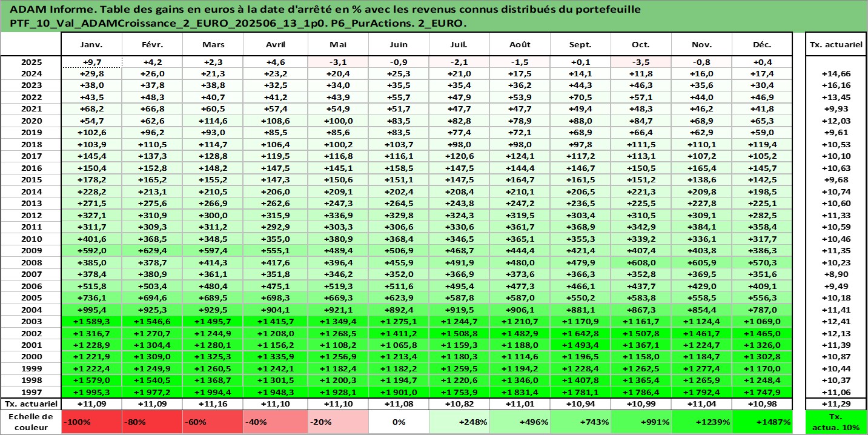
Task: Click the +248% light green scale cell
Action: pyautogui.click(x=459, y=422)
